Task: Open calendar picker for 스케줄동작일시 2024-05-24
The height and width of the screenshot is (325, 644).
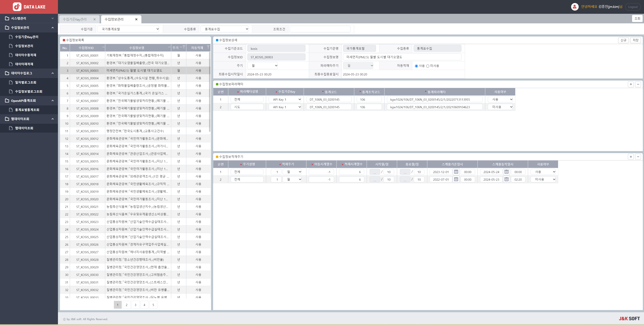Action: [x=506, y=172]
